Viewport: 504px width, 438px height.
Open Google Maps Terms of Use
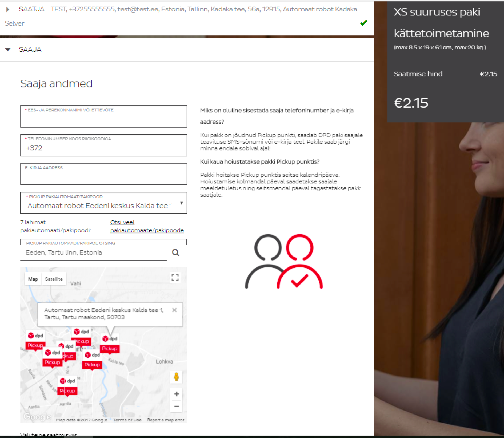(x=127, y=420)
